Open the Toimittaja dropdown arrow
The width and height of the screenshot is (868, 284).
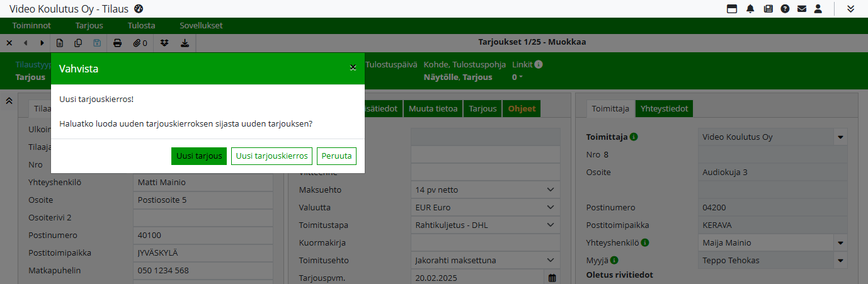tap(840, 137)
